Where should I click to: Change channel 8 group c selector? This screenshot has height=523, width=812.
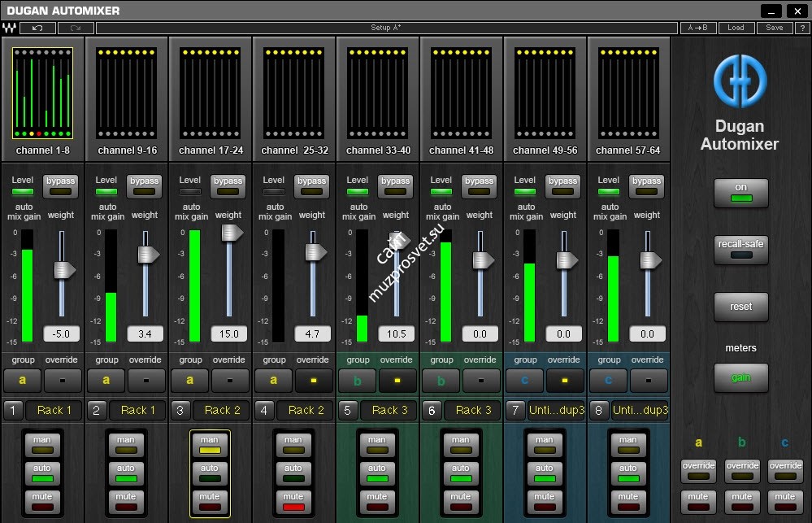point(609,381)
